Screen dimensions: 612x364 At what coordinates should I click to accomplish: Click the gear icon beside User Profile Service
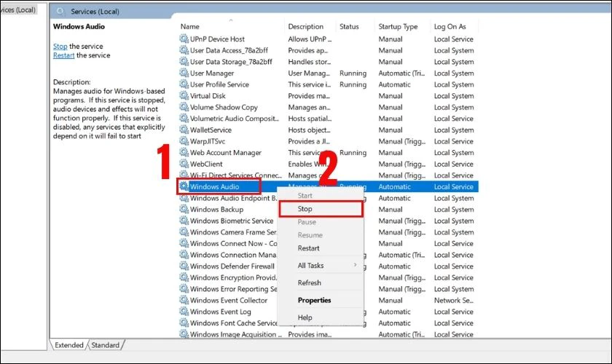tap(184, 84)
